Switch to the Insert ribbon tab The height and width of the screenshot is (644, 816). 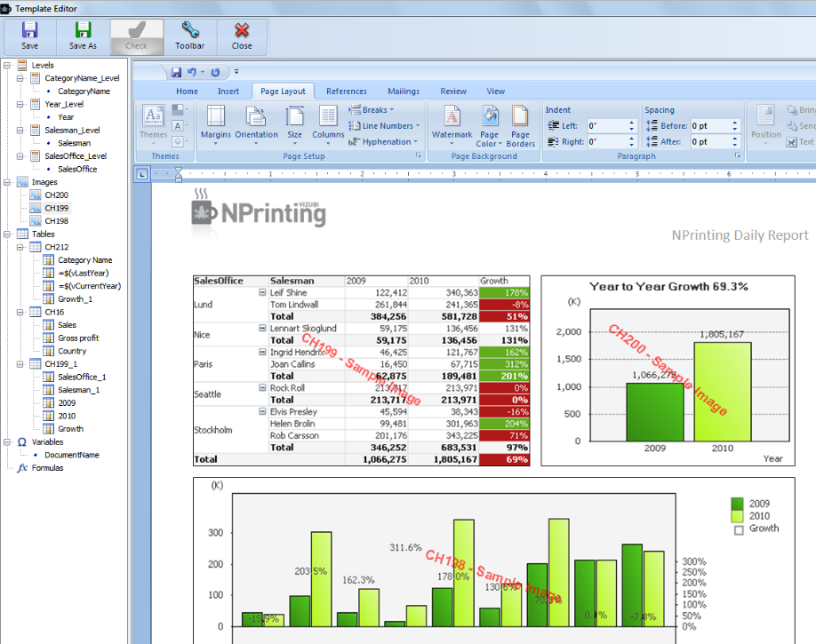228,91
